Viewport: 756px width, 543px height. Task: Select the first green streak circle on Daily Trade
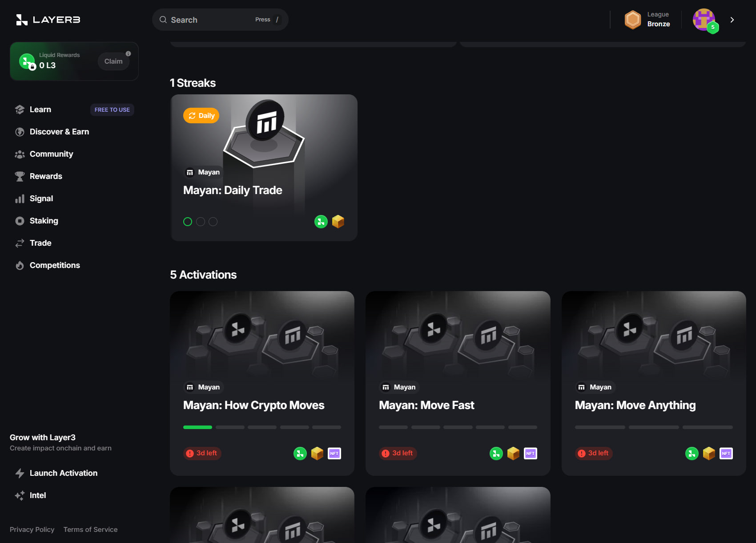188,221
